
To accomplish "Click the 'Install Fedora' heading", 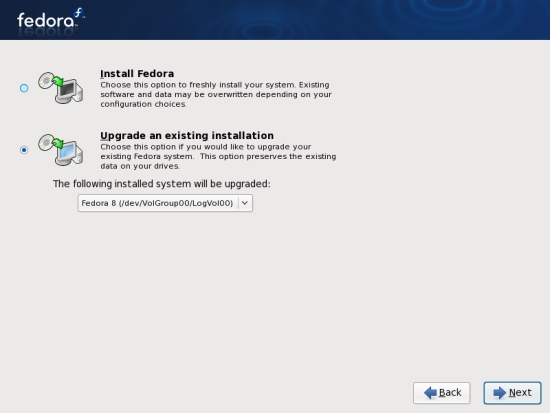I will pos(137,74).
